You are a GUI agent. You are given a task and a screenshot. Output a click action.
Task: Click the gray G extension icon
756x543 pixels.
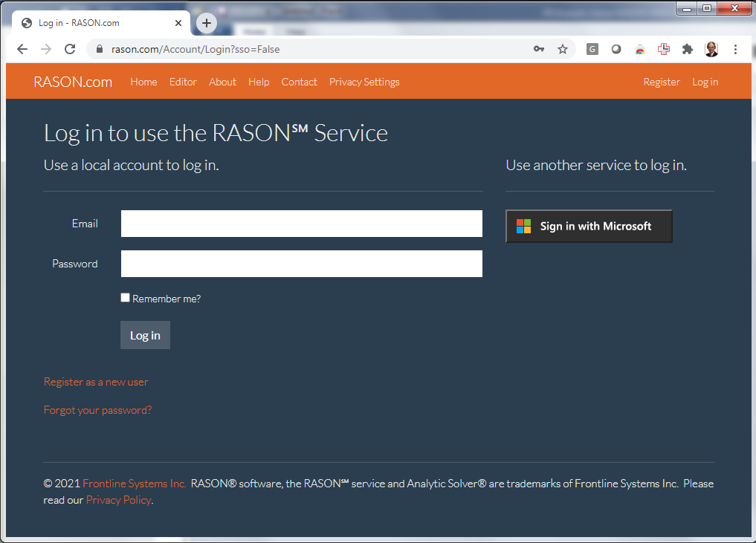[x=592, y=49]
